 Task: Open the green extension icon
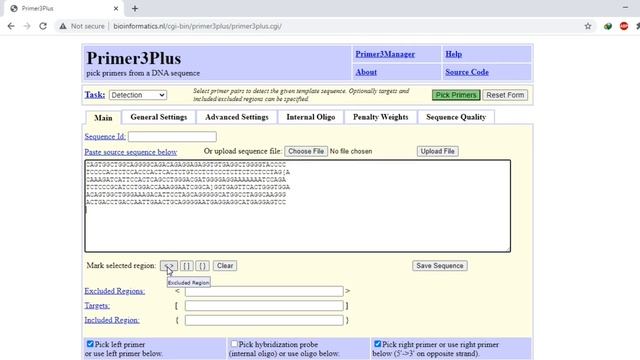tap(608, 26)
